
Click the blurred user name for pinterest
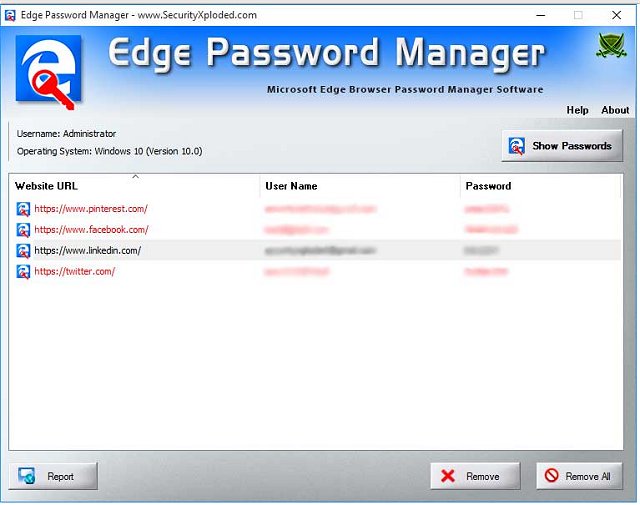tap(320, 209)
